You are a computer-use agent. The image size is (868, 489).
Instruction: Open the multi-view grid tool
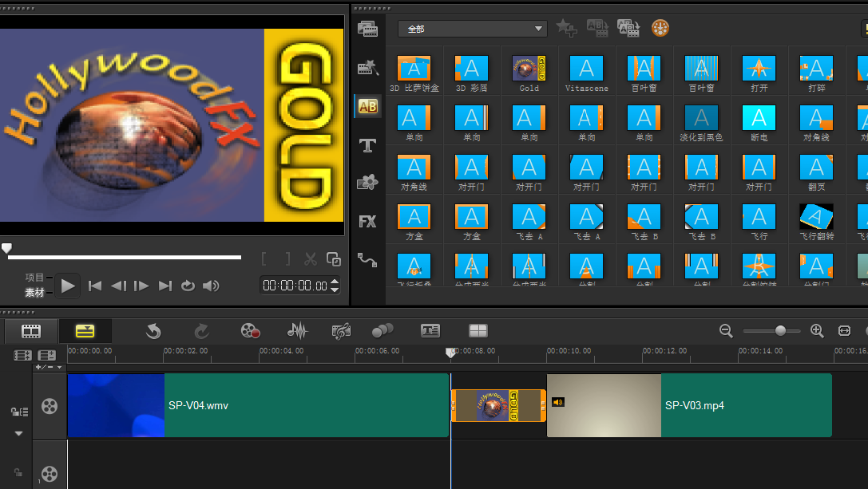(478, 331)
